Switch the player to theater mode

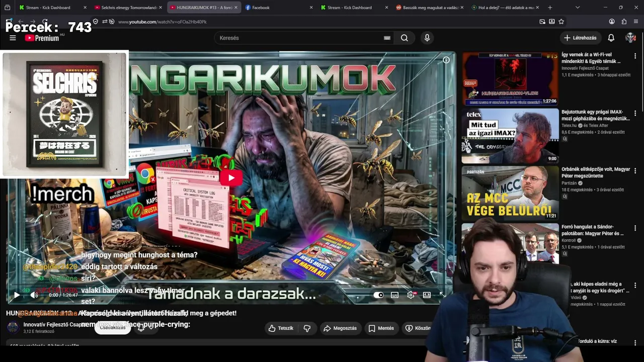coord(427,295)
